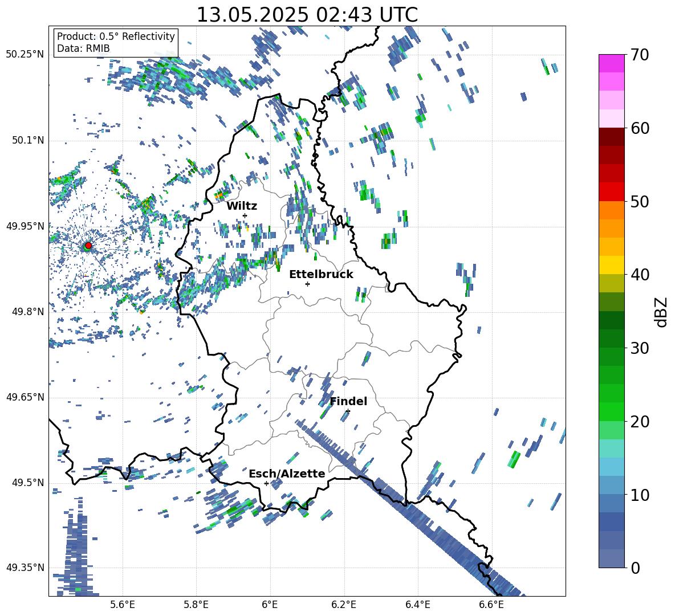675x616 pixels.
Task: Click the Product: 0.5° Reflectivity text
Action: [x=116, y=36]
